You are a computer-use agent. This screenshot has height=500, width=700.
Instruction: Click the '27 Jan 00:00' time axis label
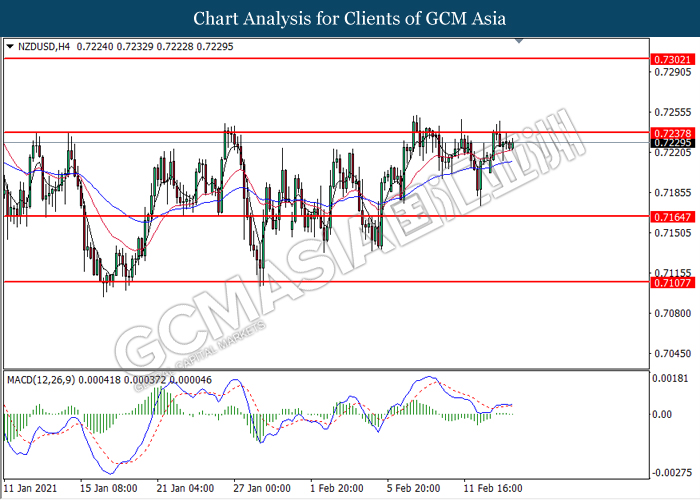(x=262, y=488)
